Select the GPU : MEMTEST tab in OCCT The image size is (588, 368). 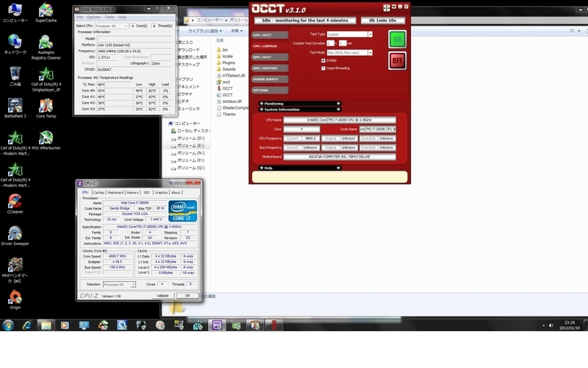tap(270, 68)
